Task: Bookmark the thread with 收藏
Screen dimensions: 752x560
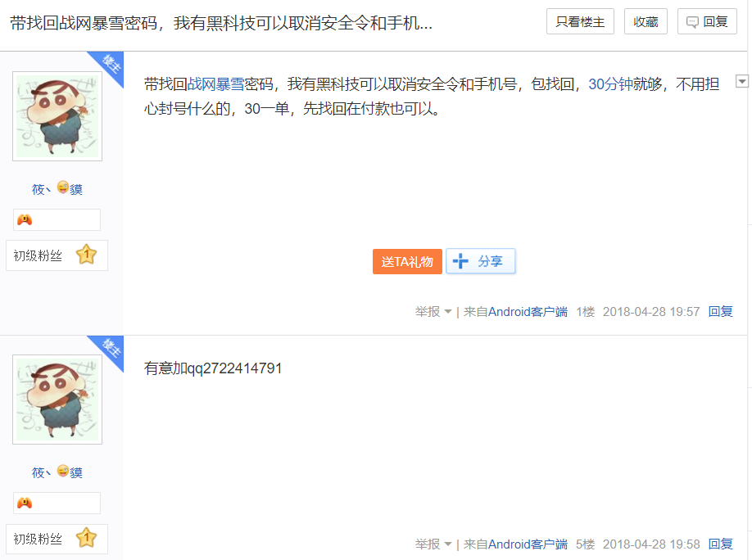Action: click(646, 22)
